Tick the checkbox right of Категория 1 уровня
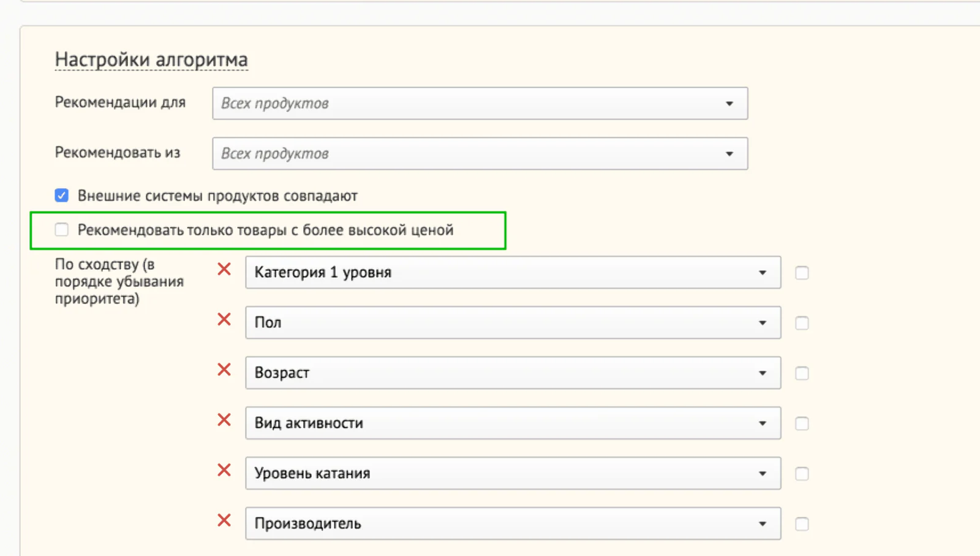Image resolution: width=980 pixels, height=556 pixels. 802,273
